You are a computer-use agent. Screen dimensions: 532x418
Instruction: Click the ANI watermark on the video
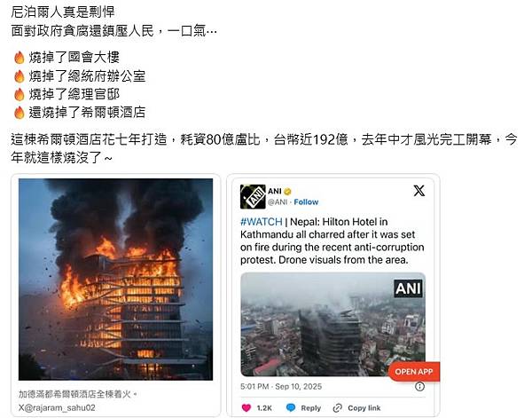coord(408,288)
